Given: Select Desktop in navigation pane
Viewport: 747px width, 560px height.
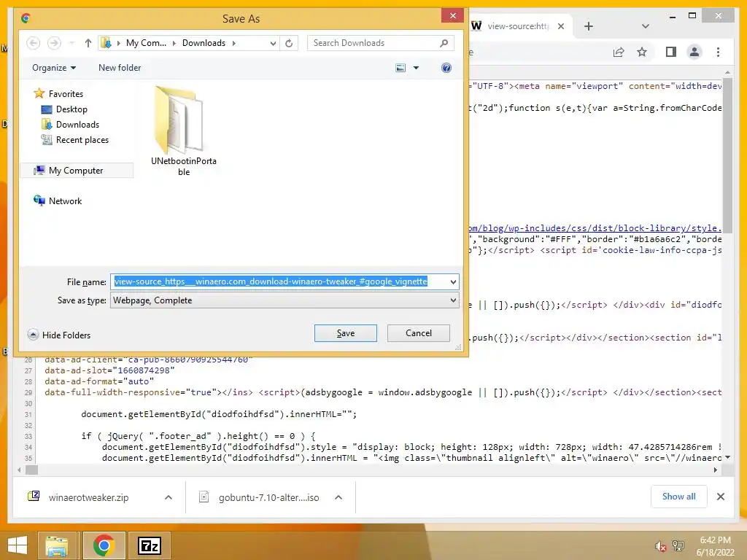Looking at the screenshot, I should [x=71, y=109].
